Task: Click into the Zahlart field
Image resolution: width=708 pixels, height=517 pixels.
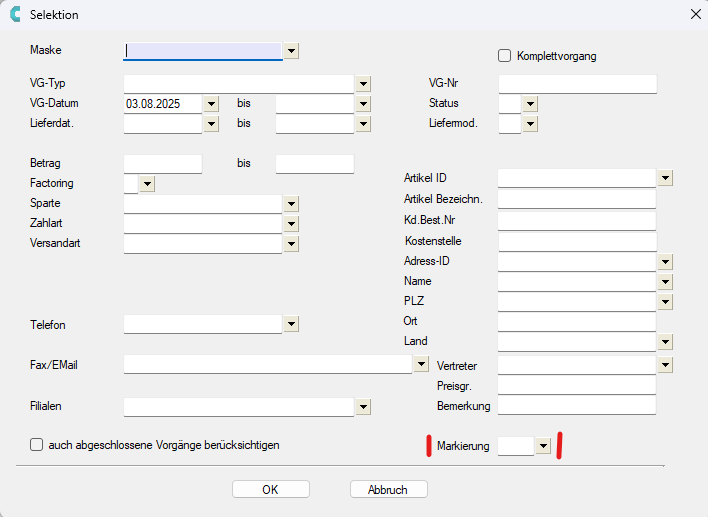Action: click(x=203, y=224)
